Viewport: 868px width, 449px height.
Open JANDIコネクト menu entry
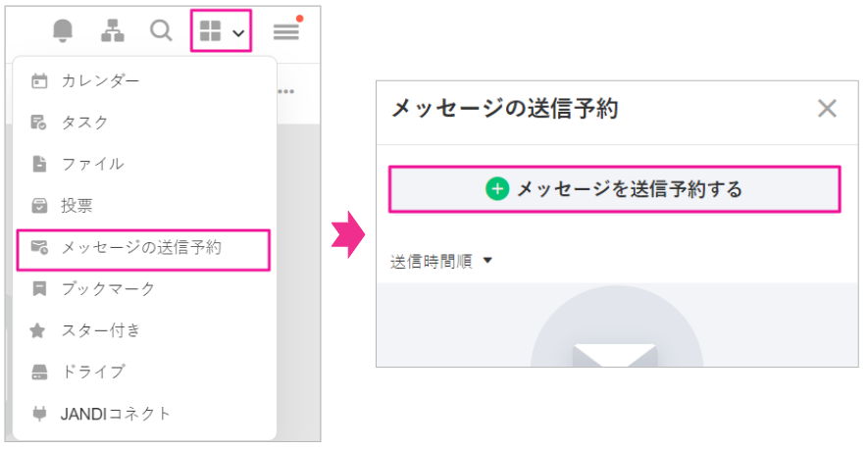pos(144,414)
